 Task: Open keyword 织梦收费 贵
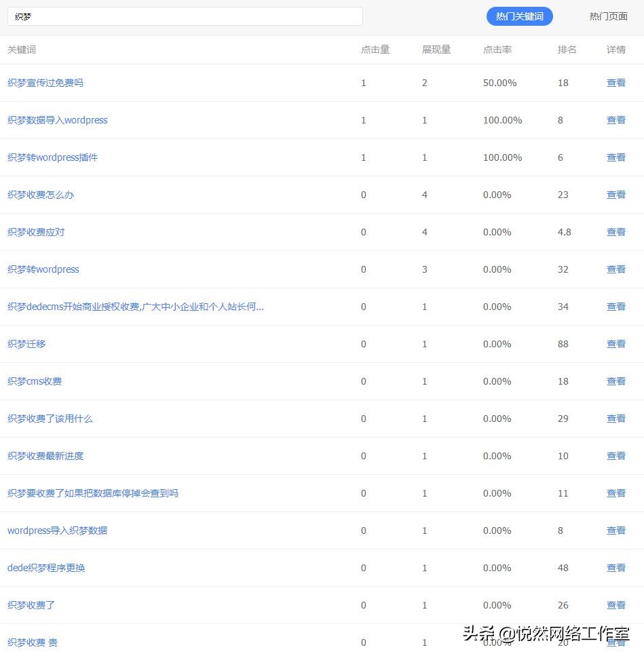coord(32,642)
